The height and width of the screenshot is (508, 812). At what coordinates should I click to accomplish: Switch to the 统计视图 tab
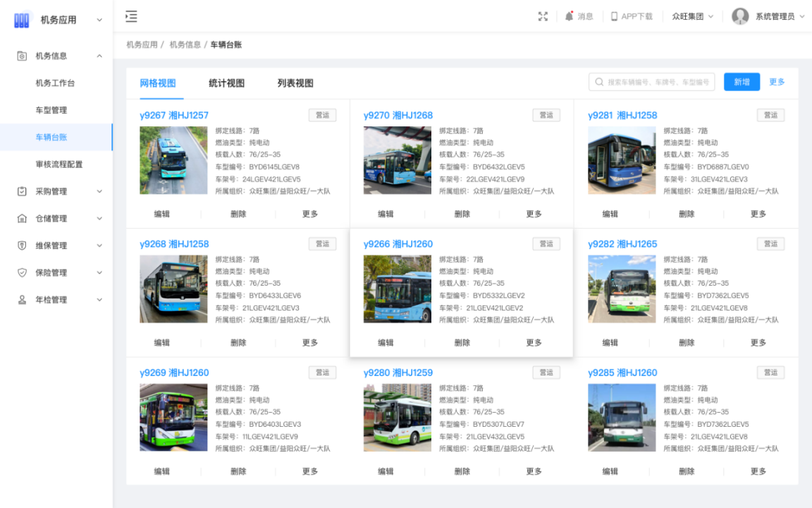point(226,83)
